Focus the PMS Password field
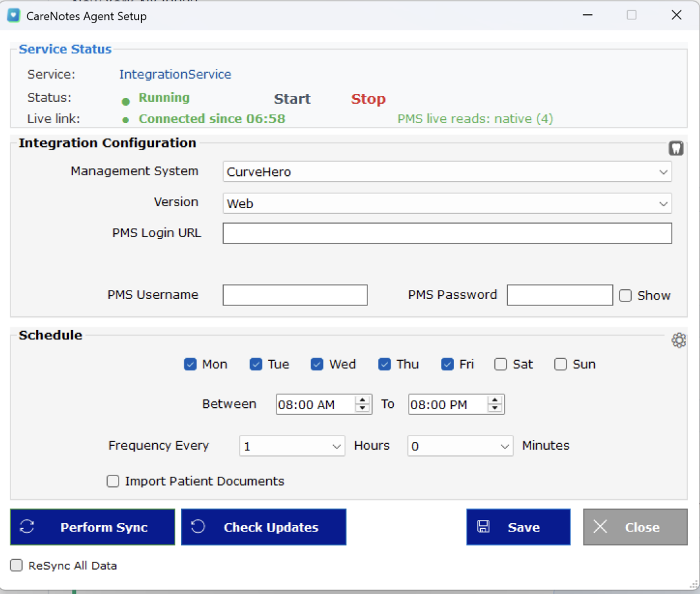This screenshot has width=700, height=594. [x=560, y=295]
